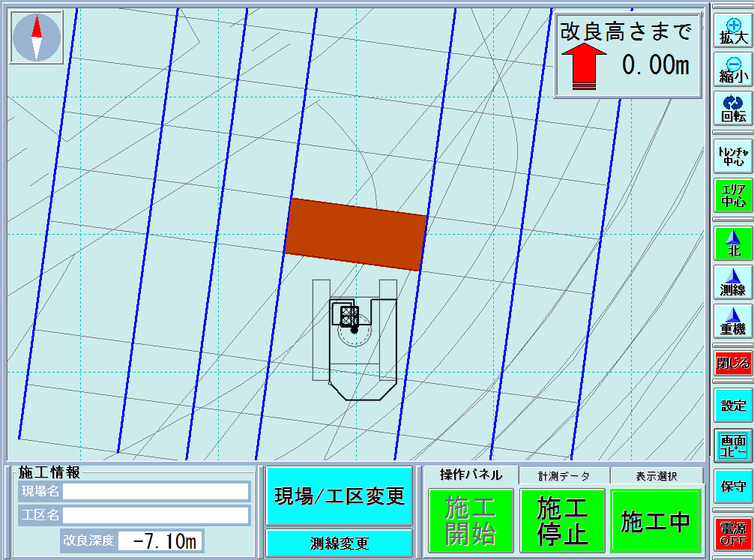Align view to survey line 測線
This screenshot has width=754, height=560.
tap(733, 282)
